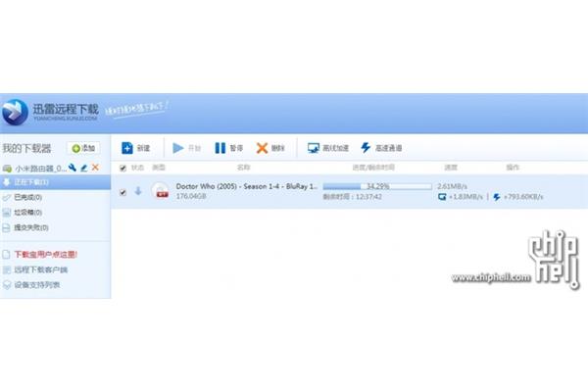Screen dimensions: 588x392
Task: Delete the task with the orange X button
Action: (x=270, y=148)
